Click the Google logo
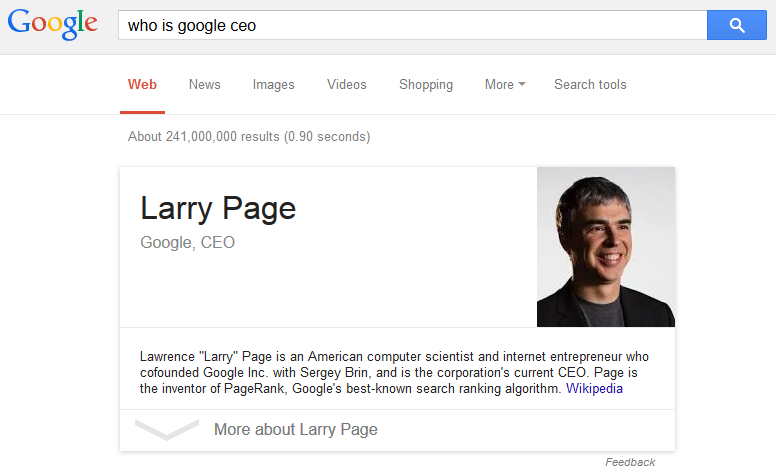This screenshot has height=476, width=776. pyautogui.click(x=52, y=26)
